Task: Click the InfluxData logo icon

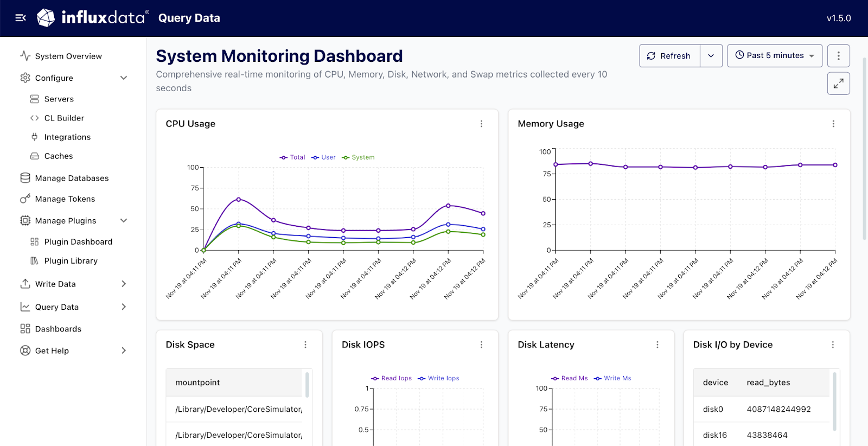Action: click(46, 18)
